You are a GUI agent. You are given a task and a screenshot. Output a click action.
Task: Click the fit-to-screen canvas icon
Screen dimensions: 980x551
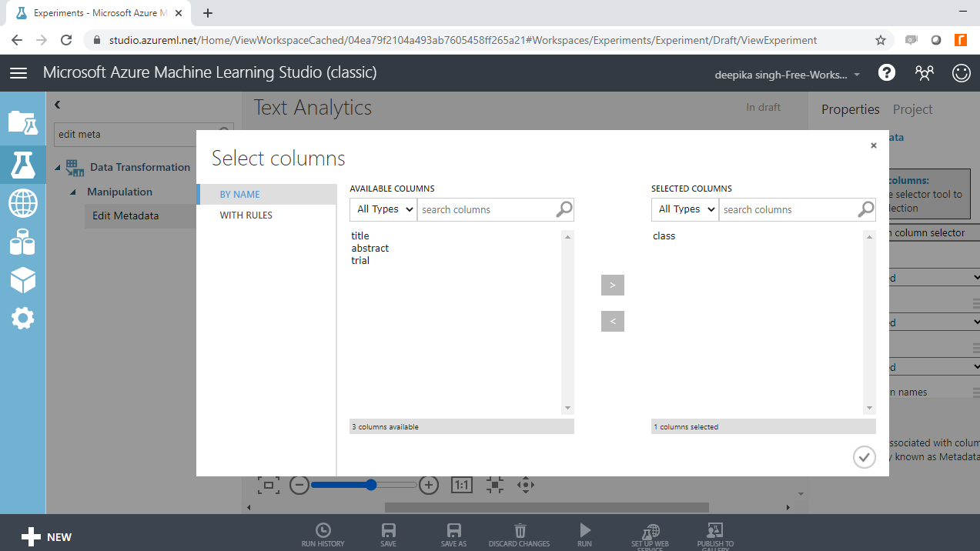click(494, 485)
